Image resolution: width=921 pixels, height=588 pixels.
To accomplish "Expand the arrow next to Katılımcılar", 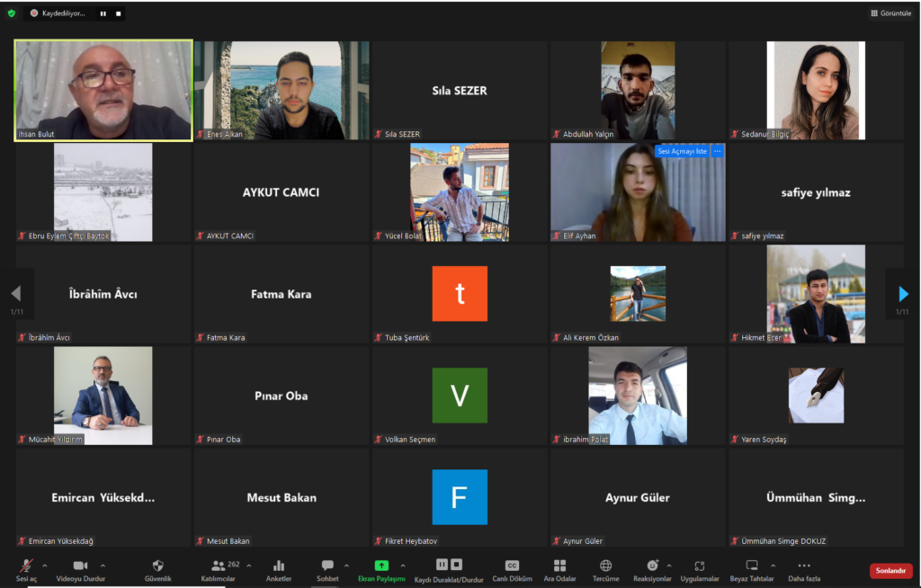I will (x=248, y=566).
